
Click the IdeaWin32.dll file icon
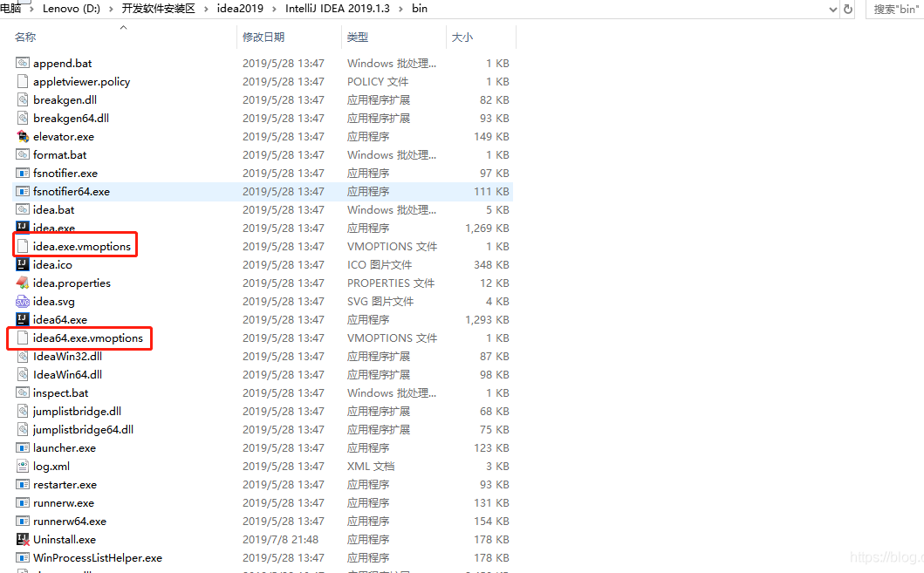pyautogui.click(x=23, y=357)
